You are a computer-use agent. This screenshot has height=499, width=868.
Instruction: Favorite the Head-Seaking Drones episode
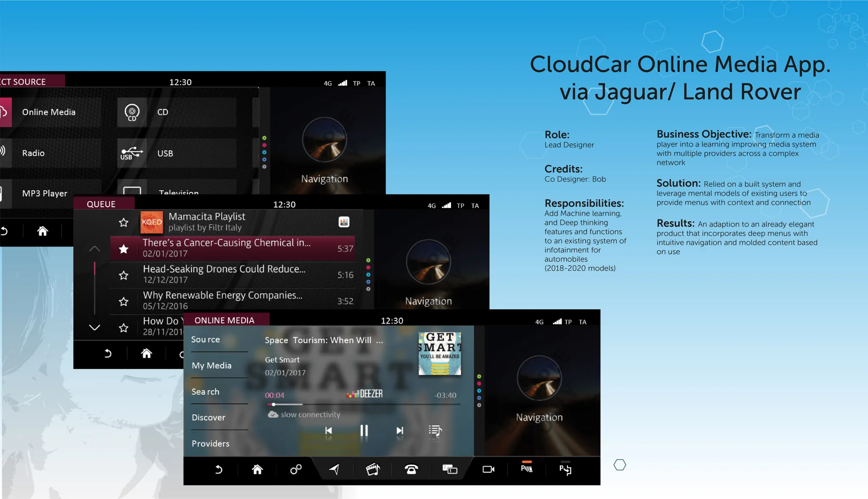tap(123, 275)
